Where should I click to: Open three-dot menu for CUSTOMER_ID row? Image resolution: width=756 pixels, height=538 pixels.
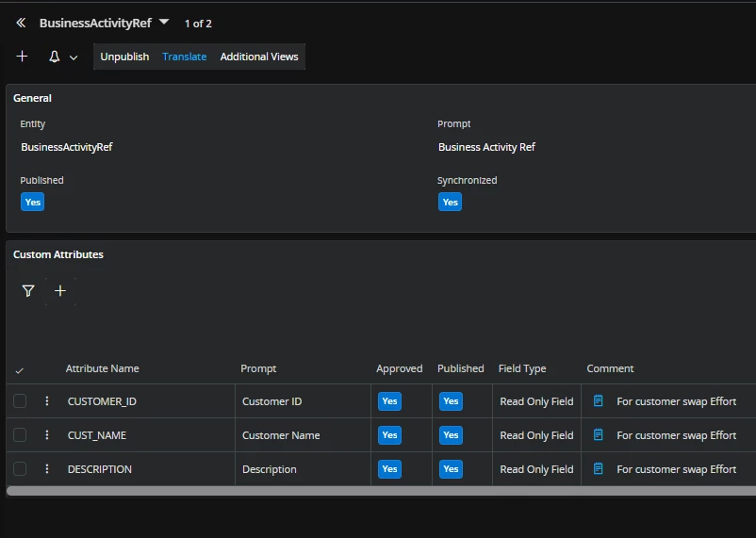click(47, 401)
